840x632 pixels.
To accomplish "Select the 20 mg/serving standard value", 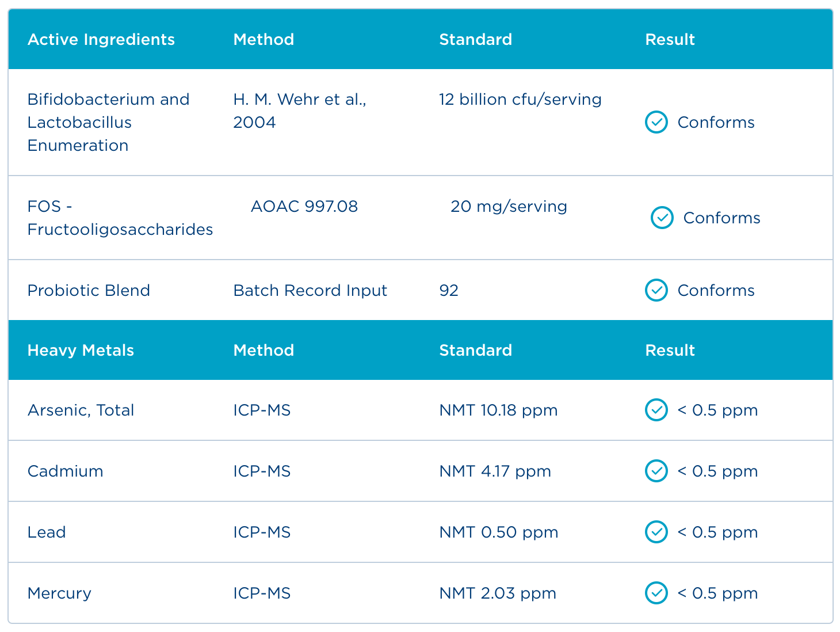I will [509, 206].
